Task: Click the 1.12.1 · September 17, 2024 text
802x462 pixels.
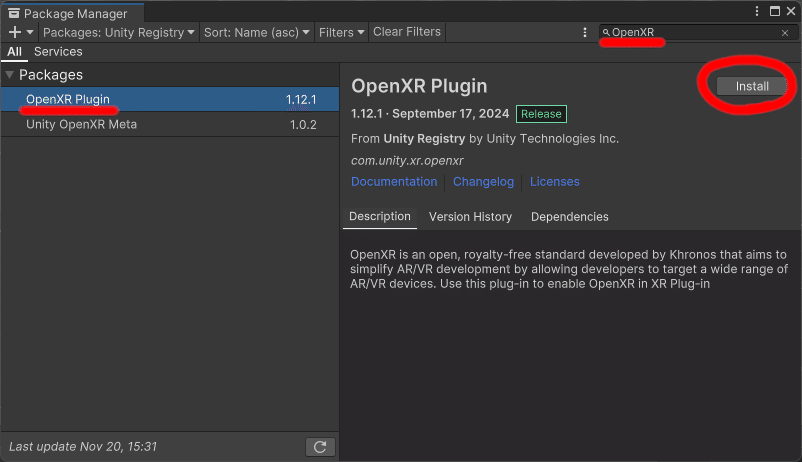Action: 430,114
